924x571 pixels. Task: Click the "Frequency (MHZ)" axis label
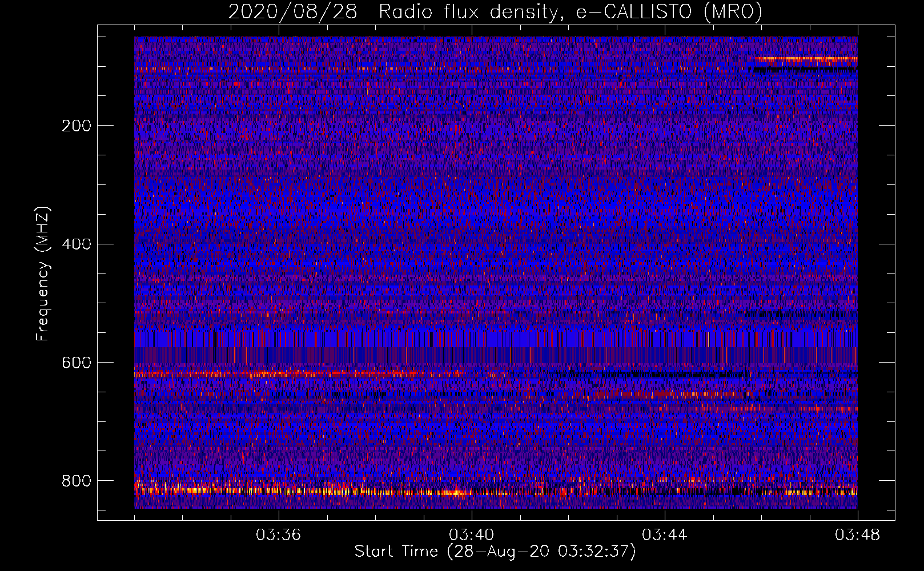43,274
